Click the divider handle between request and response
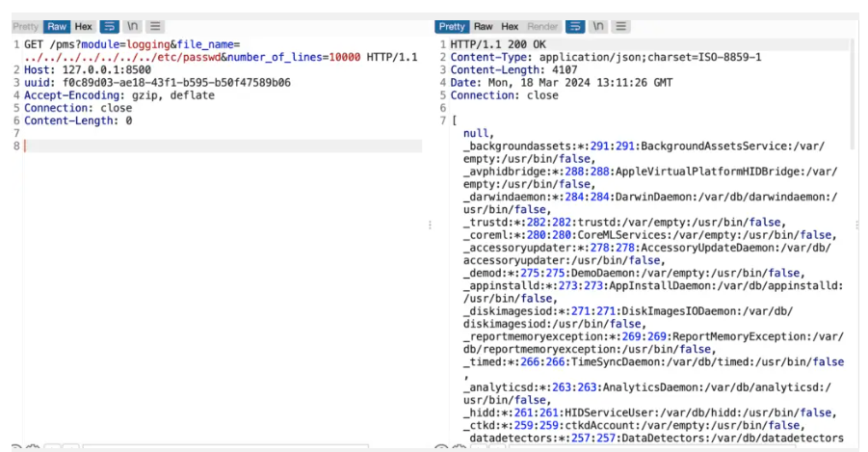The image size is (868, 452). pyautogui.click(x=430, y=225)
